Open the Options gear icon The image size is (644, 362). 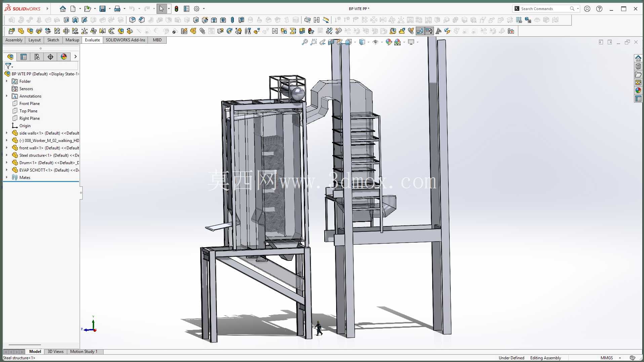197,9
